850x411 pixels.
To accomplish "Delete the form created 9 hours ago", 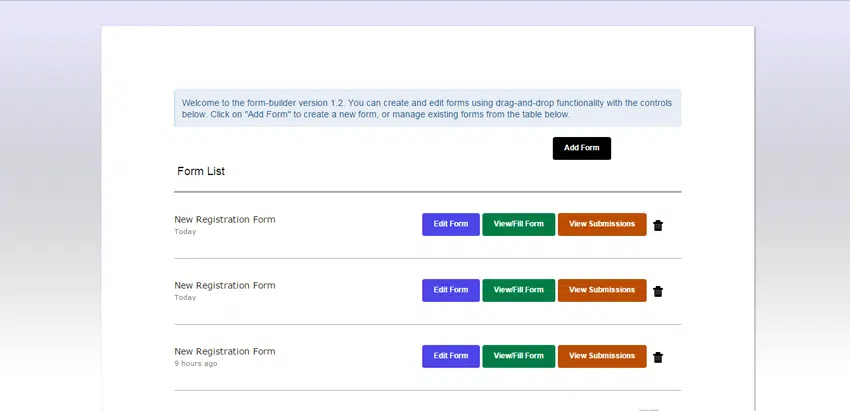I will (x=658, y=357).
